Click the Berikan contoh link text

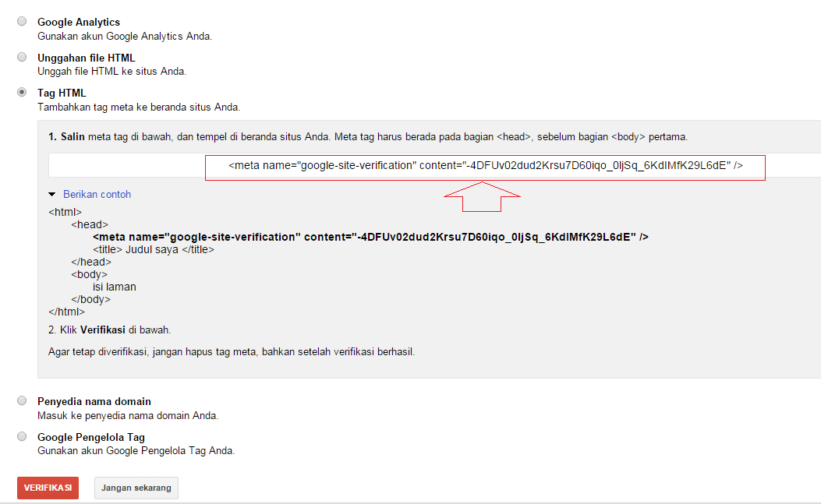97,195
